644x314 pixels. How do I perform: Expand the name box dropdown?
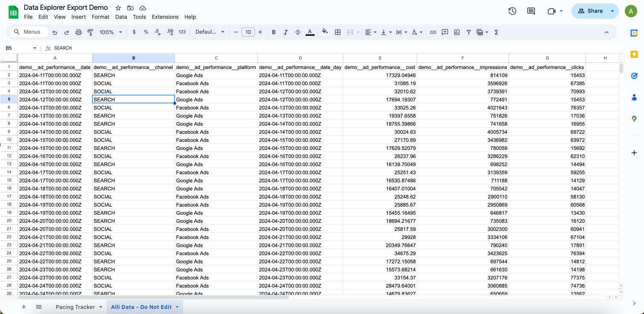[x=34, y=48]
